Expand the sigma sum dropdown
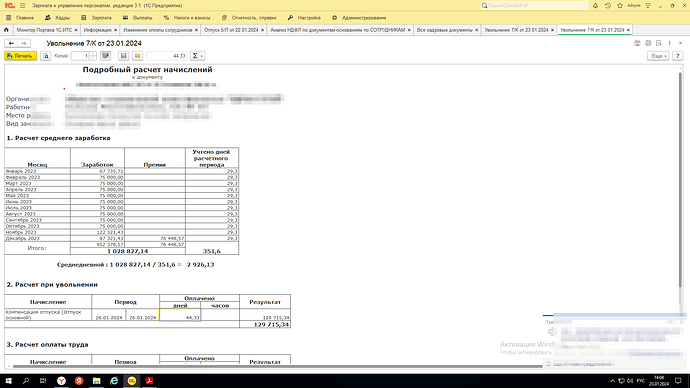The width and height of the screenshot is (690, 388). (x=197, y=56)
